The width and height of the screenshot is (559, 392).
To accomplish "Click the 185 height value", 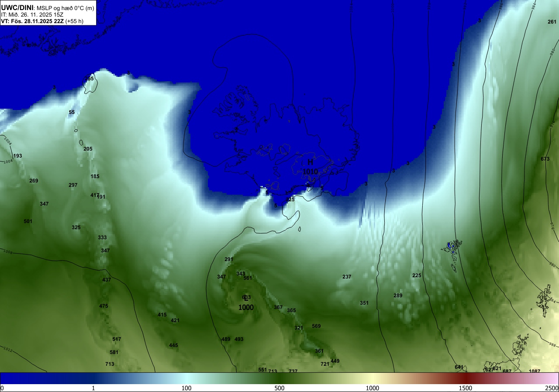I will coord(95,176).
